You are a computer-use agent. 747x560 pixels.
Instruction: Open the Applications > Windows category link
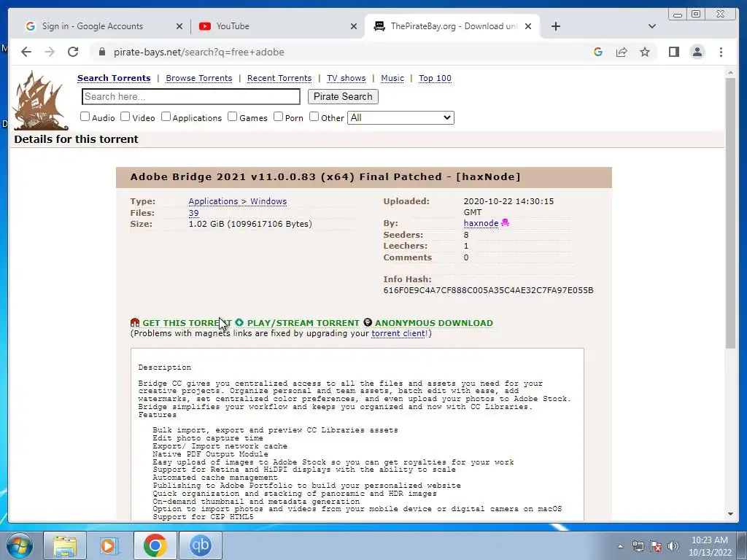pyautogui.click(x=238, y=201)
